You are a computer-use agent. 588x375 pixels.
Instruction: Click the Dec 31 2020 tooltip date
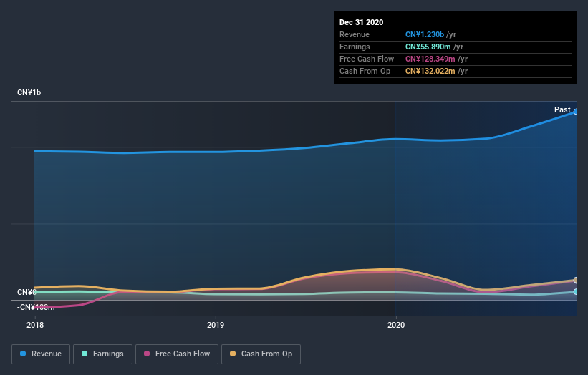(x=361, y=22)
